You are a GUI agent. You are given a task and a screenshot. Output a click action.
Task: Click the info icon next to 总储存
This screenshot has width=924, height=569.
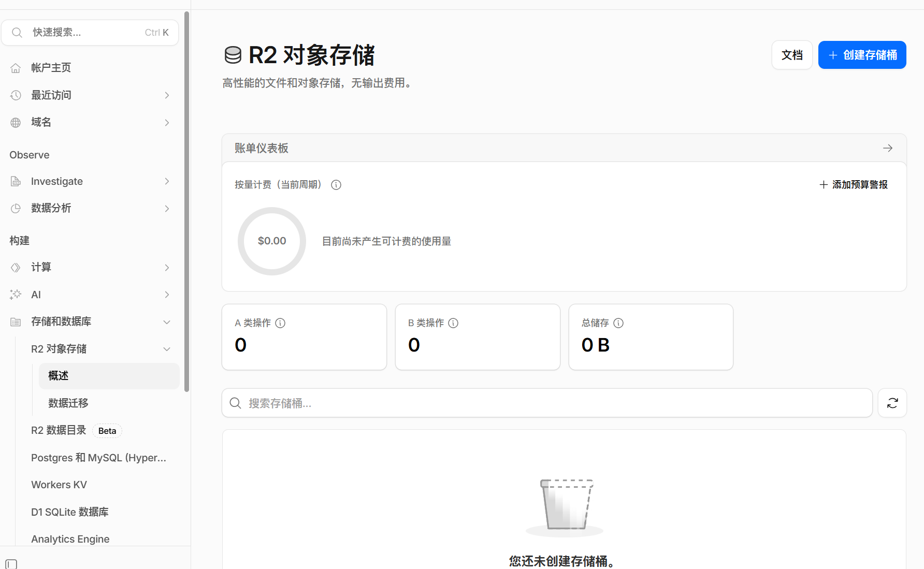click(618, 323)
